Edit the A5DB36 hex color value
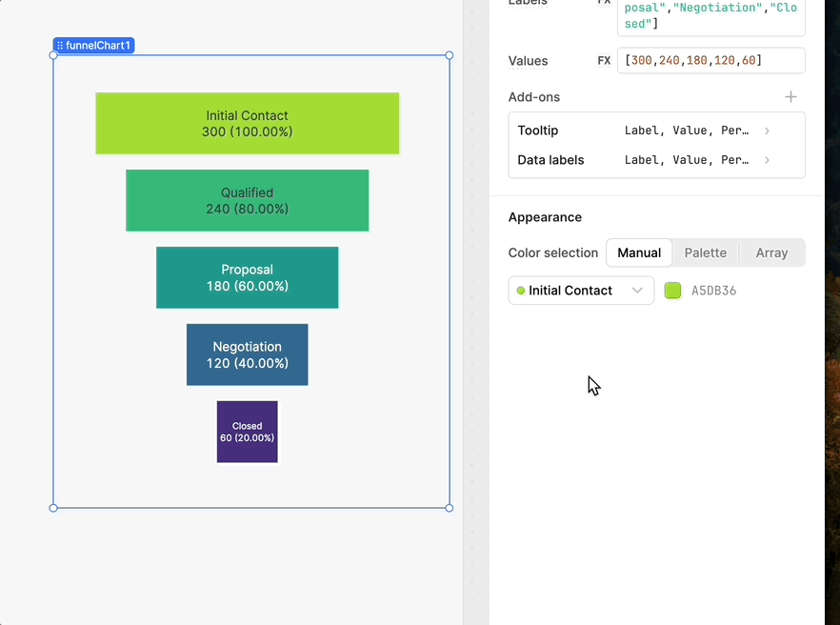840x625 pixels. click(x=713, y=291)
